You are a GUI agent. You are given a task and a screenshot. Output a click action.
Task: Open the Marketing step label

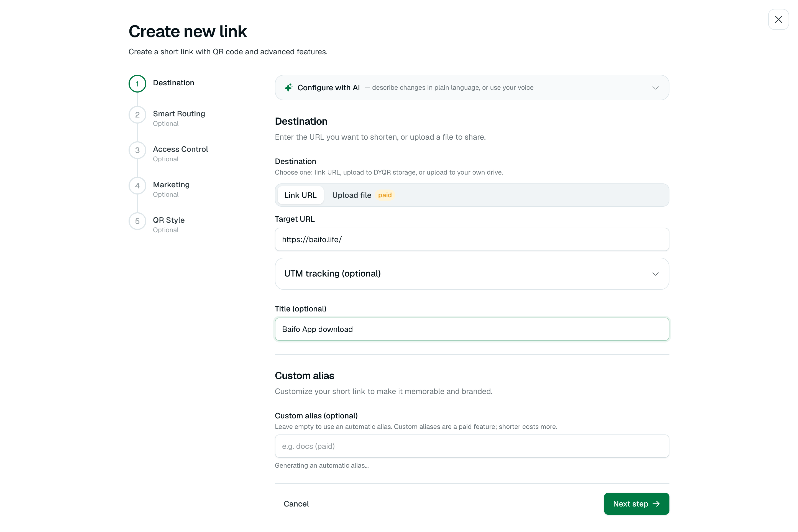coord(171,185)
